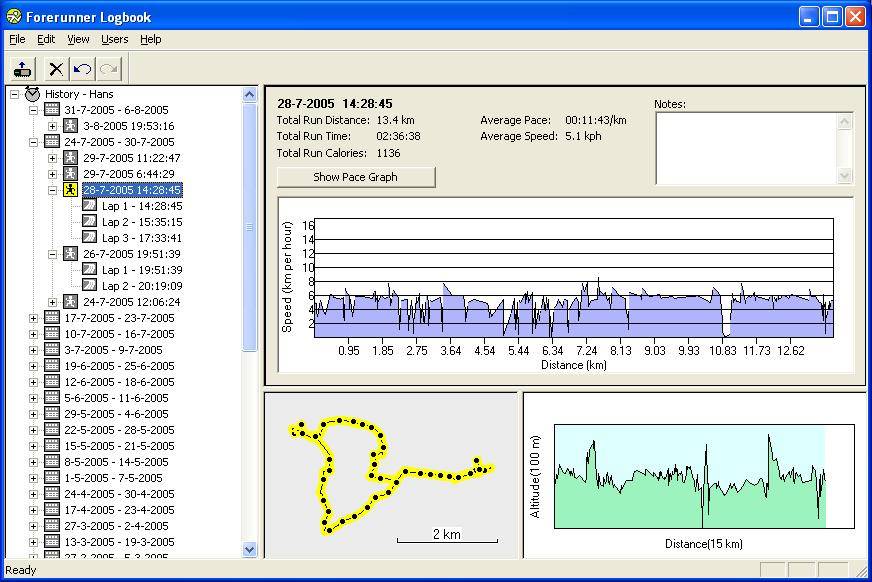Select the 17-4-2005 - 23-4-2005 week
This screenshot has width=872, height=582.
click(x=119, y=510)
